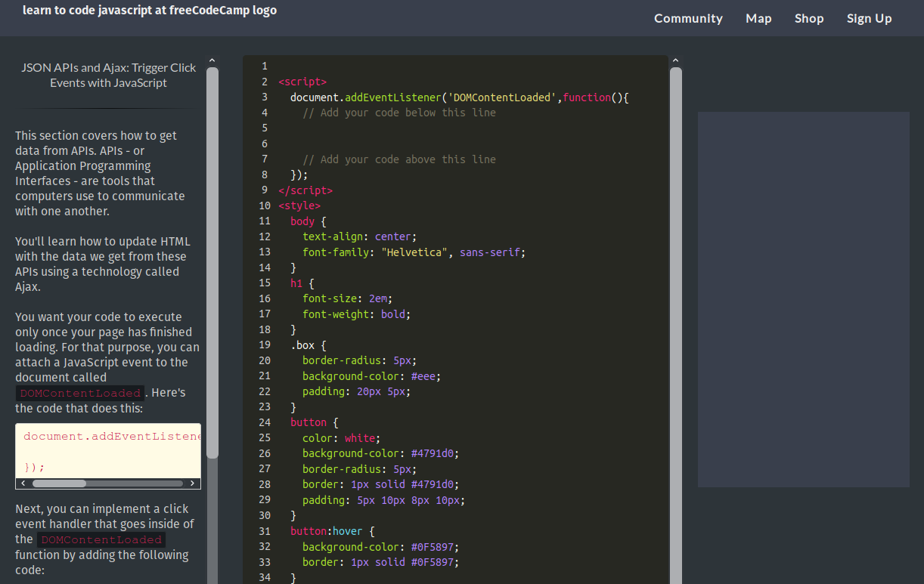Click the script opening tag on line 2
This screenshot has width=924, height=584.
coord(301,82)
